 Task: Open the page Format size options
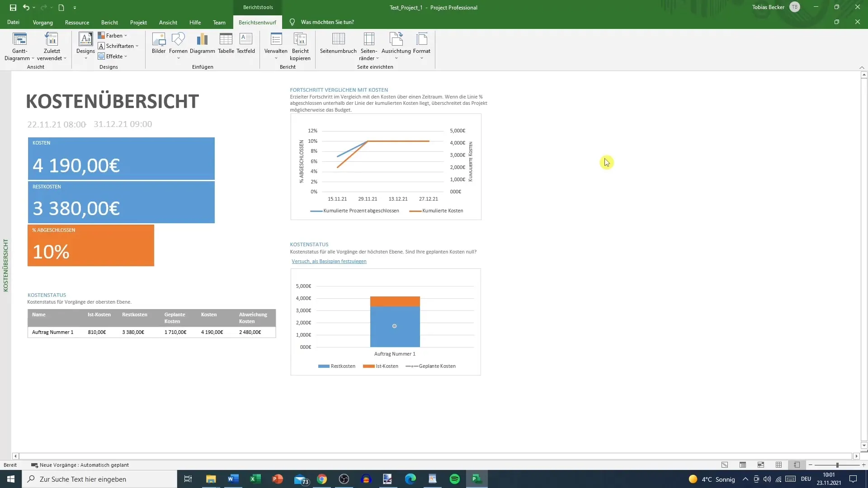421,46
